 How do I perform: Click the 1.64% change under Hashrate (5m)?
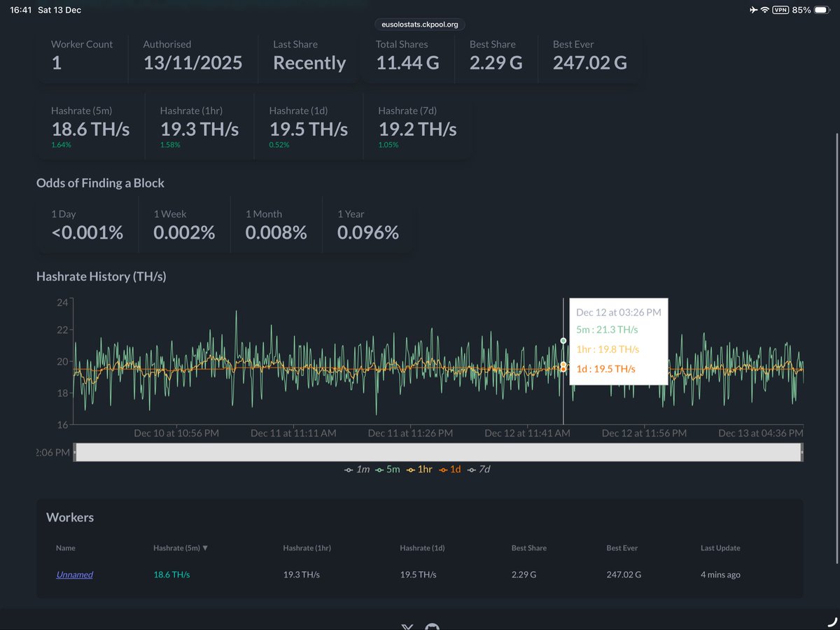point(61,145)
